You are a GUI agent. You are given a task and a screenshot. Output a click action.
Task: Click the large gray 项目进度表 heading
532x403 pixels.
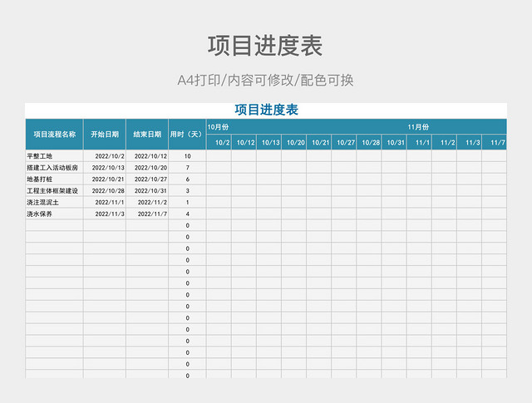tap(265, 46)
